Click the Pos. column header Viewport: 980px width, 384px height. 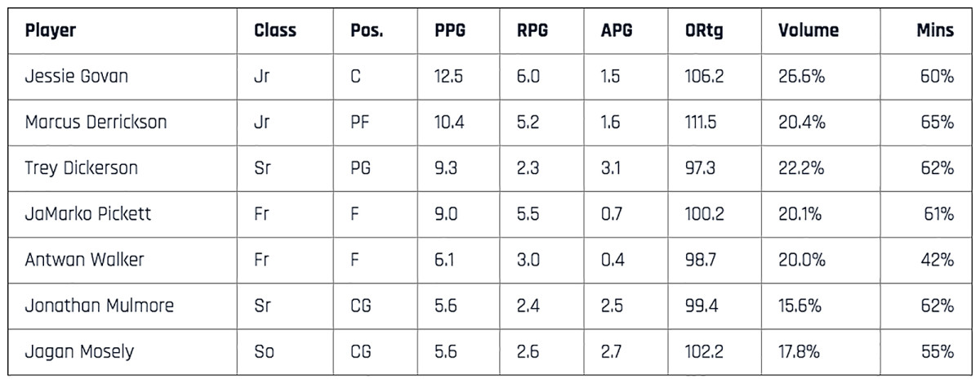pyautogui.click(x=365, y=31)
